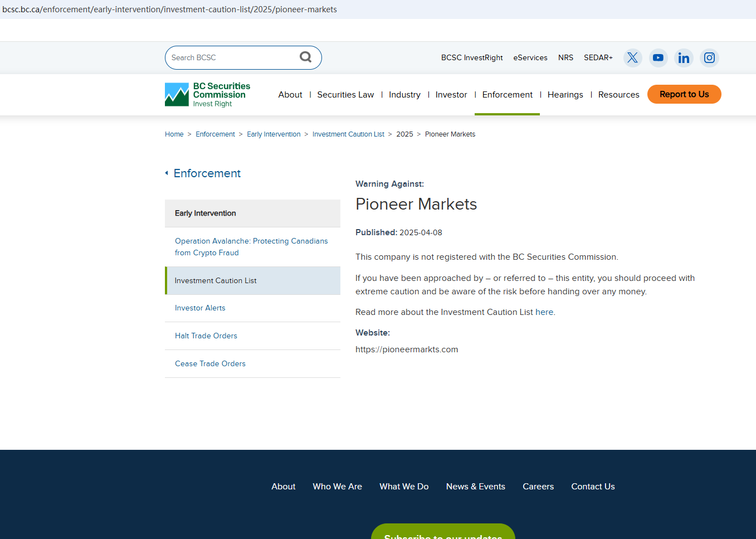Viewport: 756px width, 539px height.
Task: Select the Investor navigation item
Action: point(451,95)
